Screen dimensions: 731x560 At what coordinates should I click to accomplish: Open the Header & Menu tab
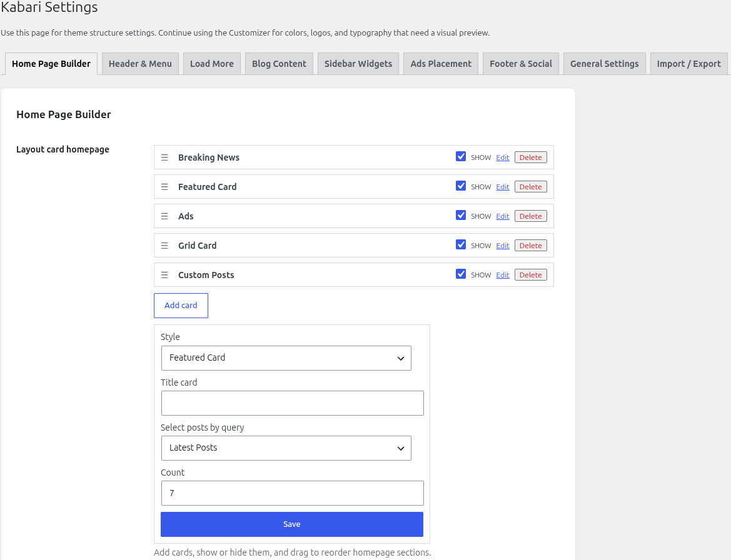140,64
